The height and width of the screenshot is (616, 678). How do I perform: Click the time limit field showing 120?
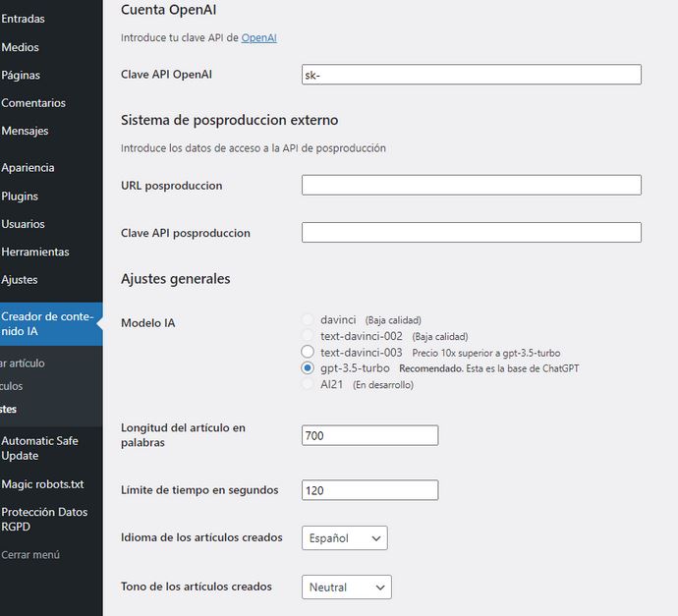[370, 490]
